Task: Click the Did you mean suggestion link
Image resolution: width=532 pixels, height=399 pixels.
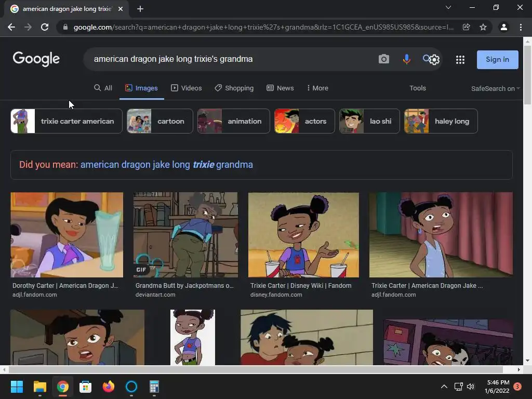Action: 167,165
